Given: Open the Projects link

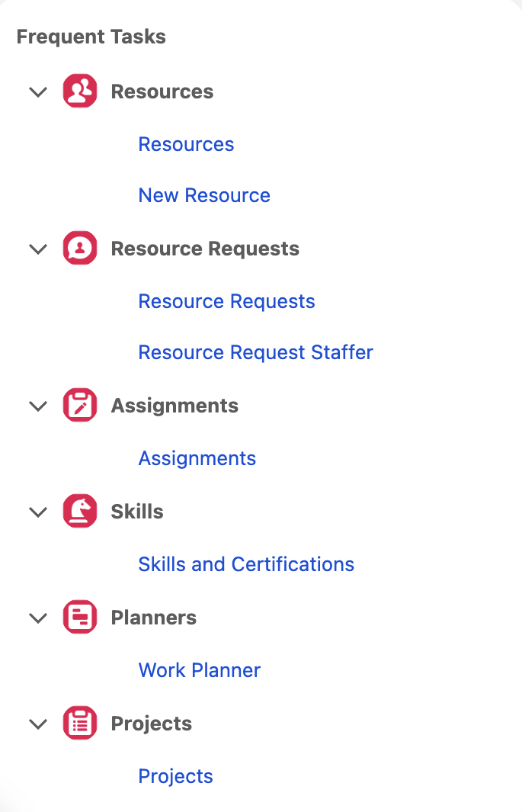Looking at the screenshot, I should point(175,776).
